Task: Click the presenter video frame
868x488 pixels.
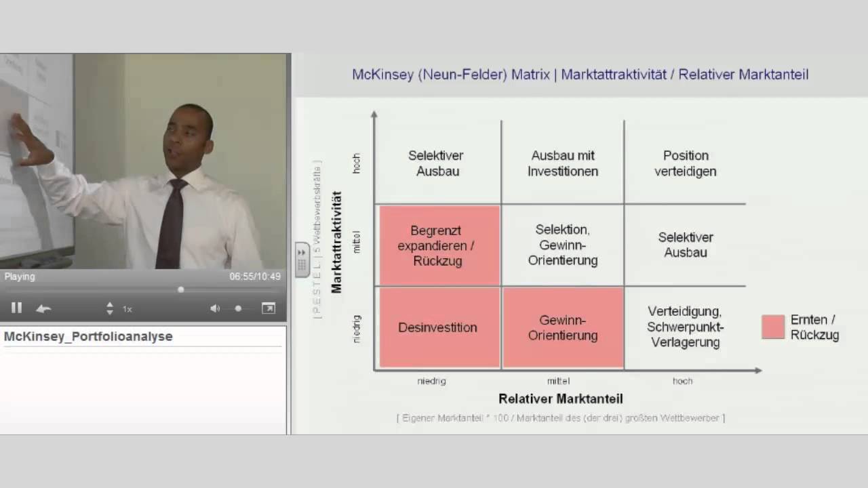Action: [142, 161]
